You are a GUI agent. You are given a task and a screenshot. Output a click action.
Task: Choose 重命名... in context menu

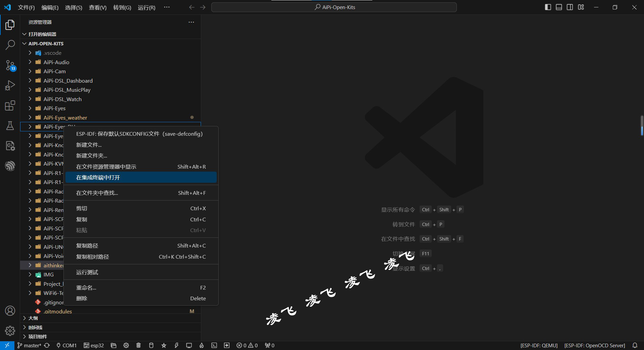[141, 288]
